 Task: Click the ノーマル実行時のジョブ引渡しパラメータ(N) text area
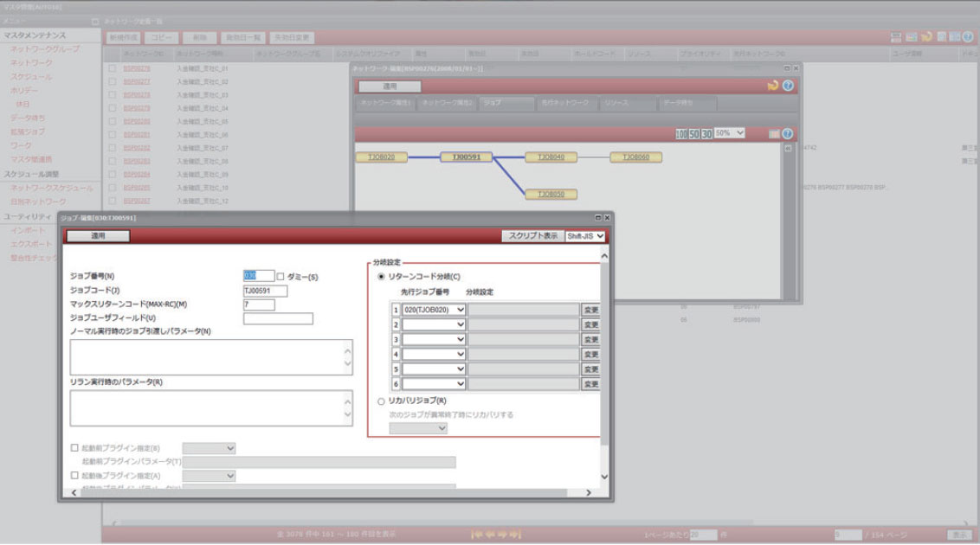[211, 357]
